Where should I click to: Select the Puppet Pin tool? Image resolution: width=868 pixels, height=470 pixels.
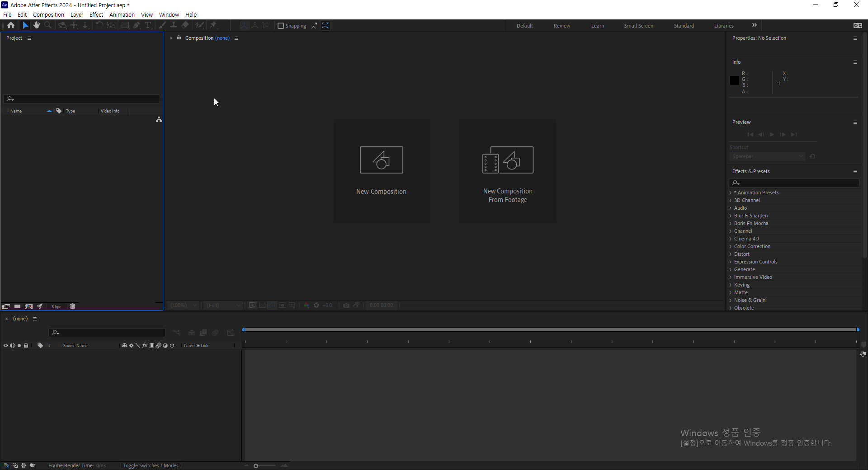tap(213, 25)
